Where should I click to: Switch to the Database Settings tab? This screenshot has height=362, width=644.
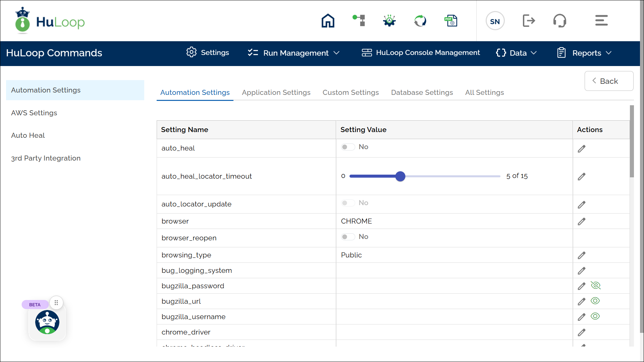coord(422,93)
